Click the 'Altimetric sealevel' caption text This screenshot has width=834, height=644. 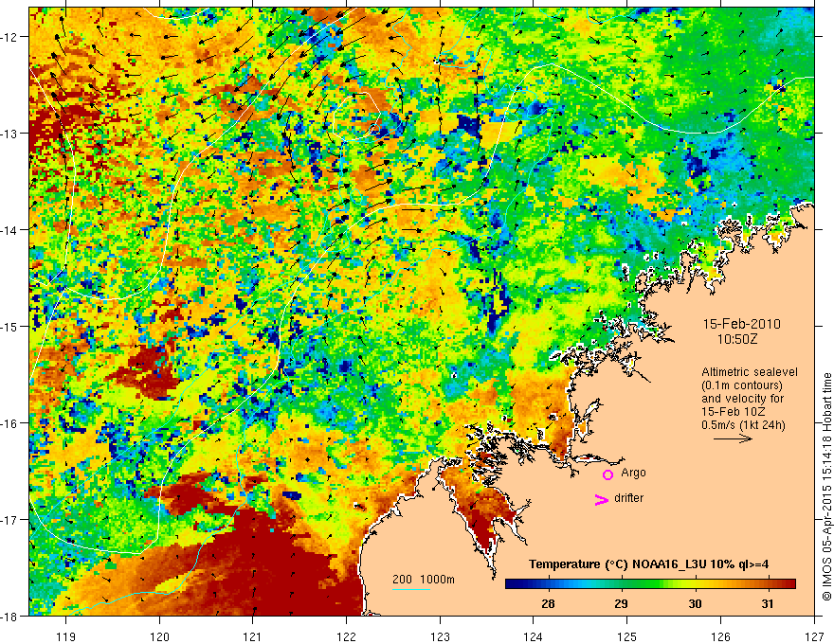[x=750, y=372]
